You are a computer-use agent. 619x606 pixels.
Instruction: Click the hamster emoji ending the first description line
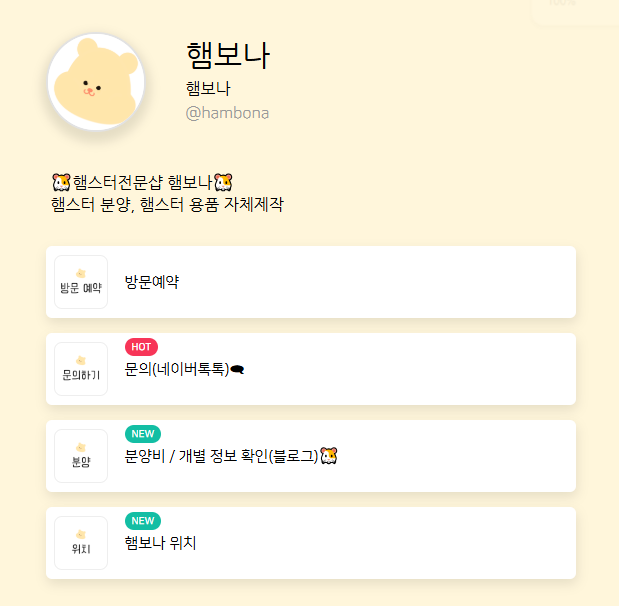pos(223,182)
